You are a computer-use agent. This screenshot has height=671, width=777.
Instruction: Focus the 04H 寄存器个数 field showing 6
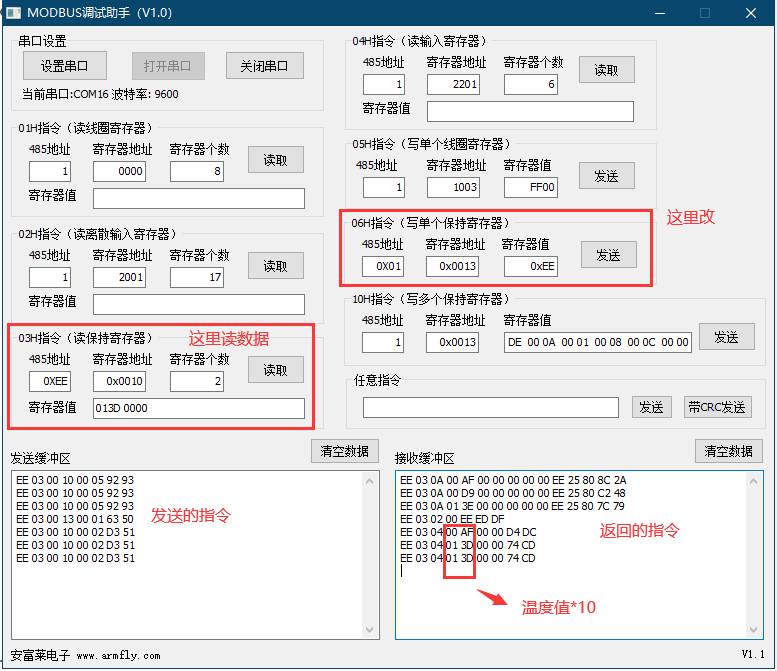531,84
